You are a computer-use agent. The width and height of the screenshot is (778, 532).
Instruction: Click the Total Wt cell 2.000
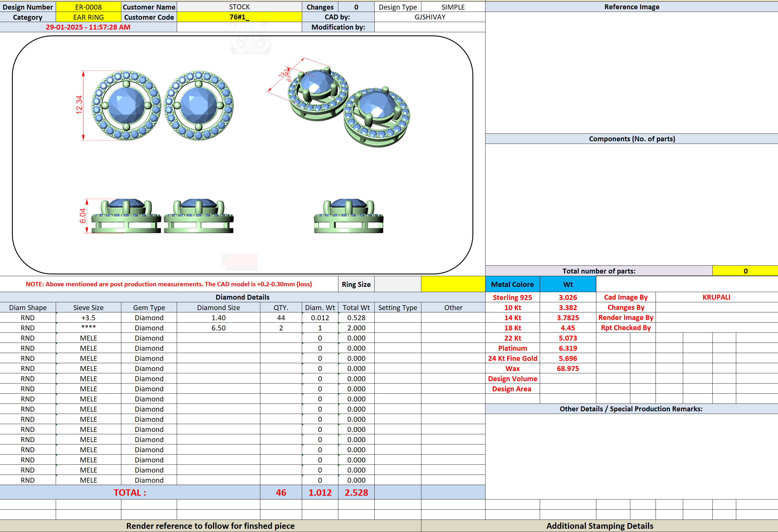(356, 328)
